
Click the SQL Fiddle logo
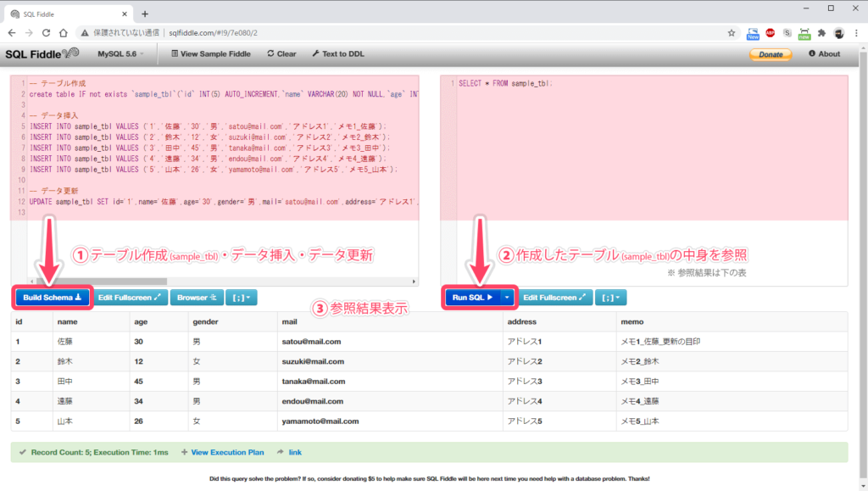click(42, 53)
